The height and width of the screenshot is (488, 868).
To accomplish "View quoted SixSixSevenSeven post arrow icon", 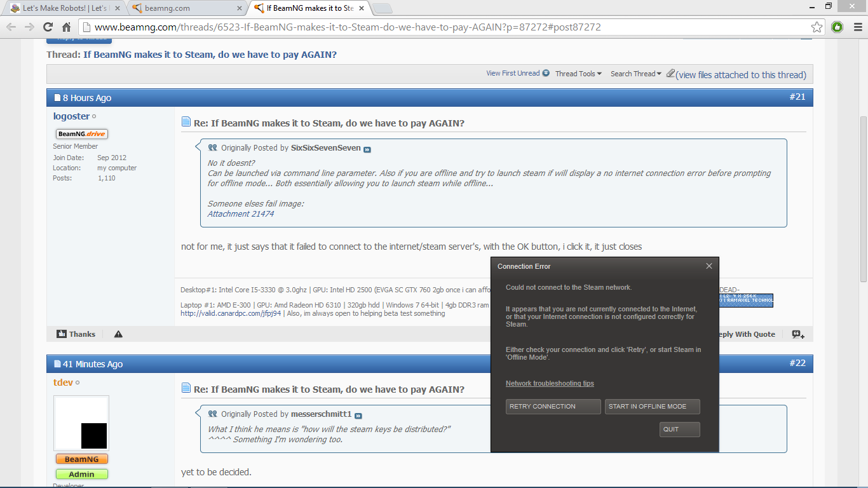I will point(367,149).
